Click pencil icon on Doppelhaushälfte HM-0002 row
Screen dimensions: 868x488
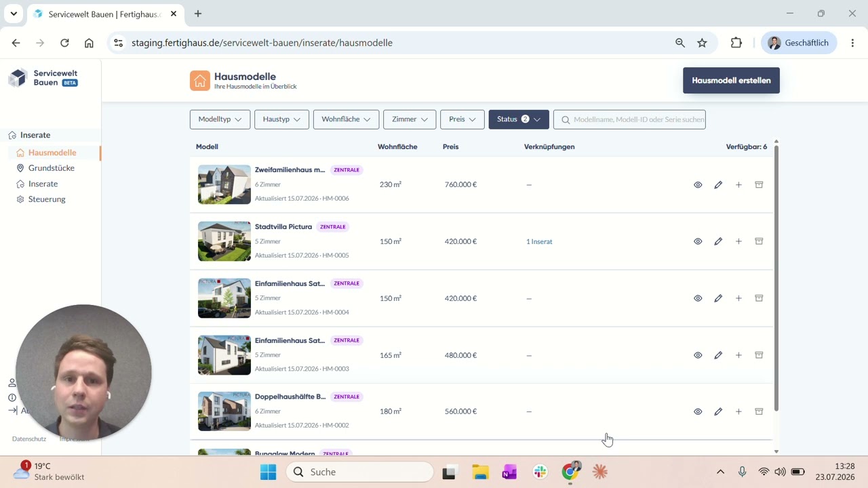tap(718, 411)
